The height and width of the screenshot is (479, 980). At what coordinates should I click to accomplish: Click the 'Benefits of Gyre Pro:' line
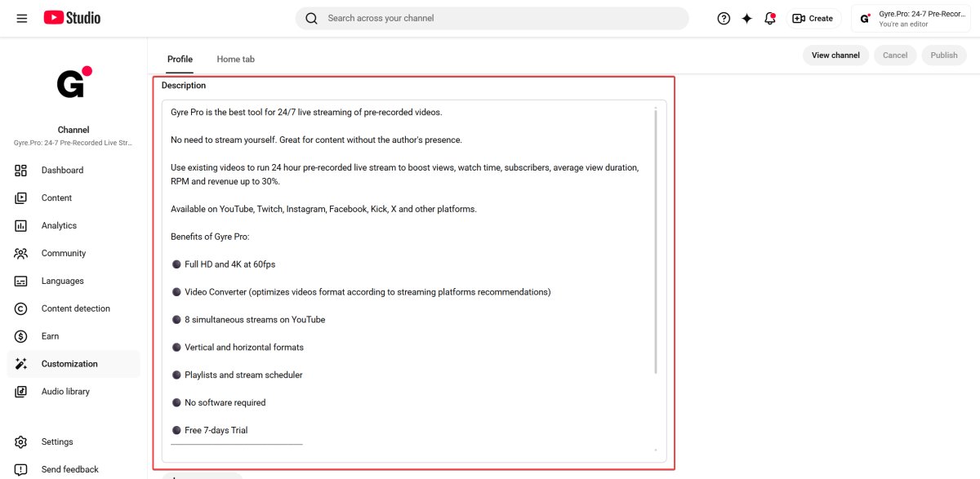pos(210,237)
